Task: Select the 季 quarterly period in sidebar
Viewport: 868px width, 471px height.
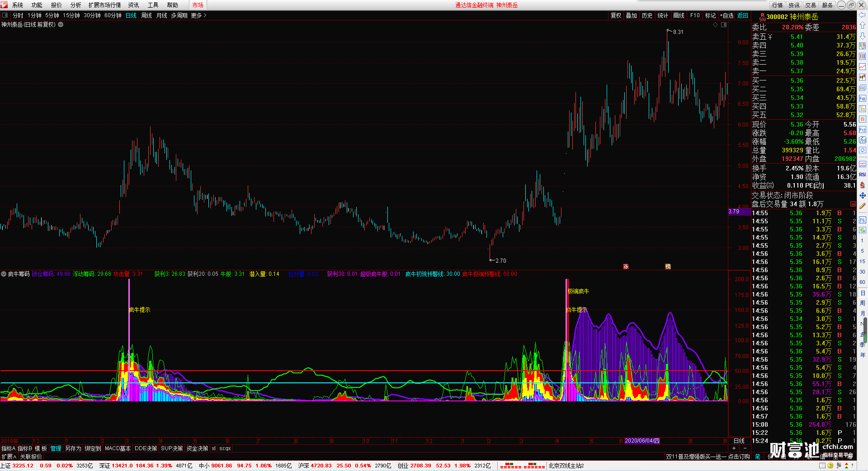Action: pos(862,344)
